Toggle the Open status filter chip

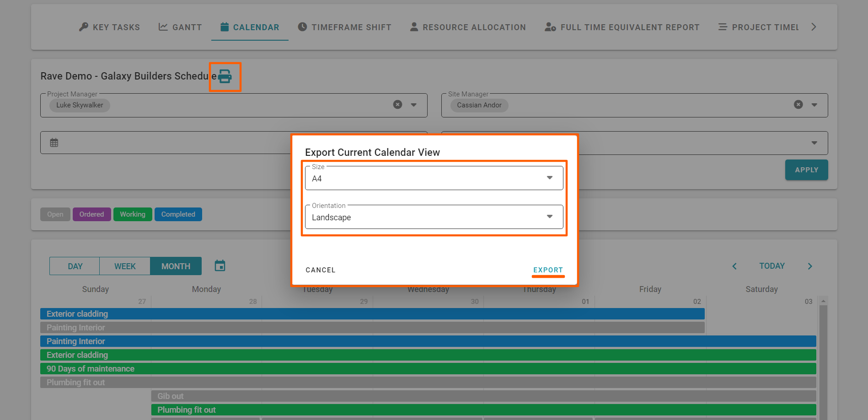[55, 214]
